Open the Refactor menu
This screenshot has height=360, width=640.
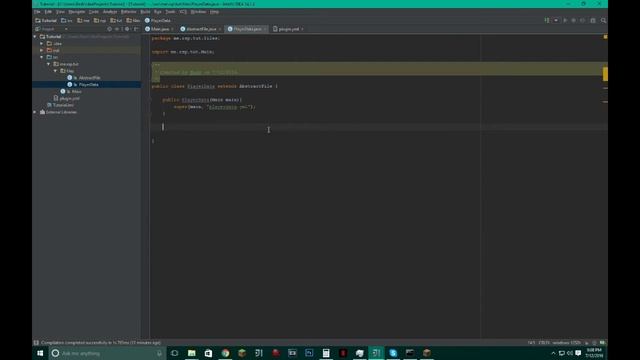[x=129, y=12]
